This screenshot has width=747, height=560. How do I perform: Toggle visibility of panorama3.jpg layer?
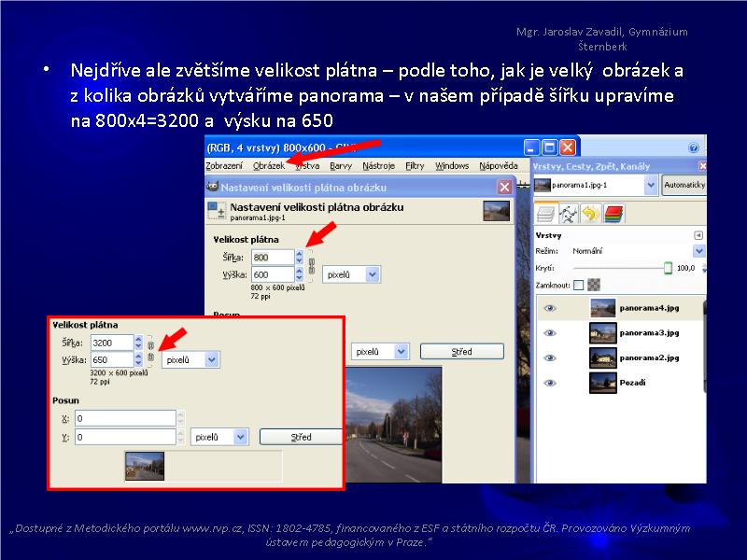point(550,333)
